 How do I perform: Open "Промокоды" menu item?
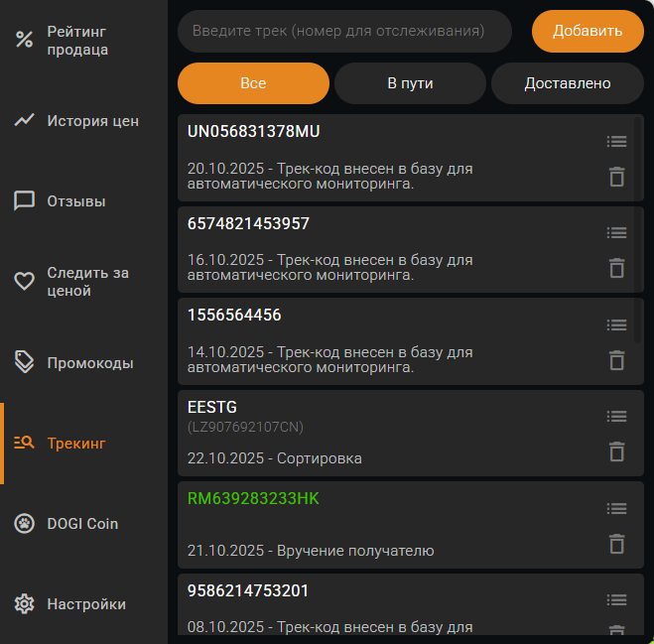[83, 363]
